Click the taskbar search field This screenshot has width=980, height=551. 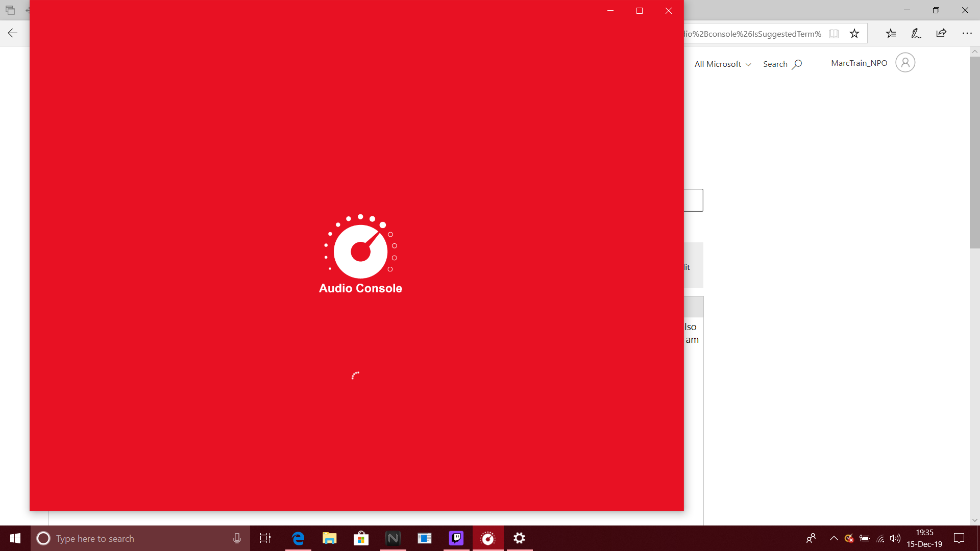128,538
